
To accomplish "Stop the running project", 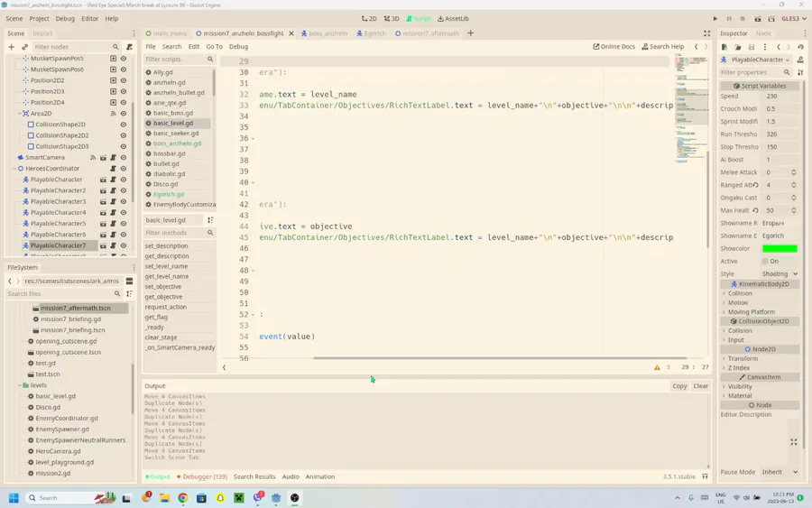I will tap(743, 19).
